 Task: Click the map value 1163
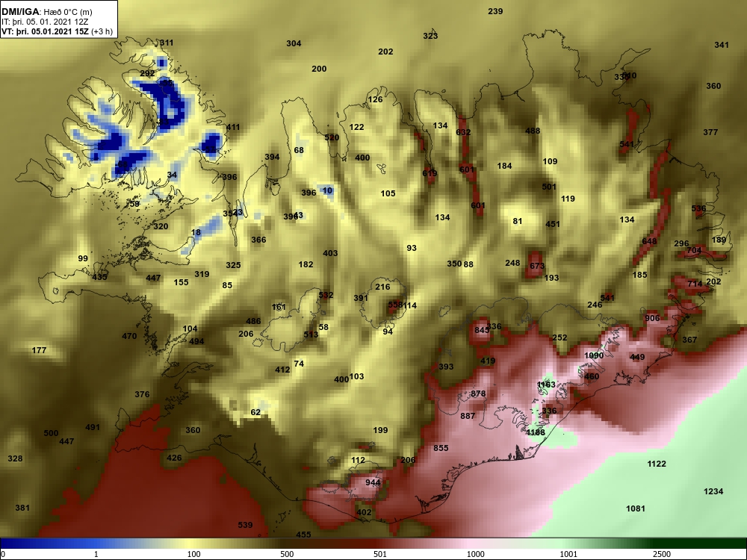point(546,385)
